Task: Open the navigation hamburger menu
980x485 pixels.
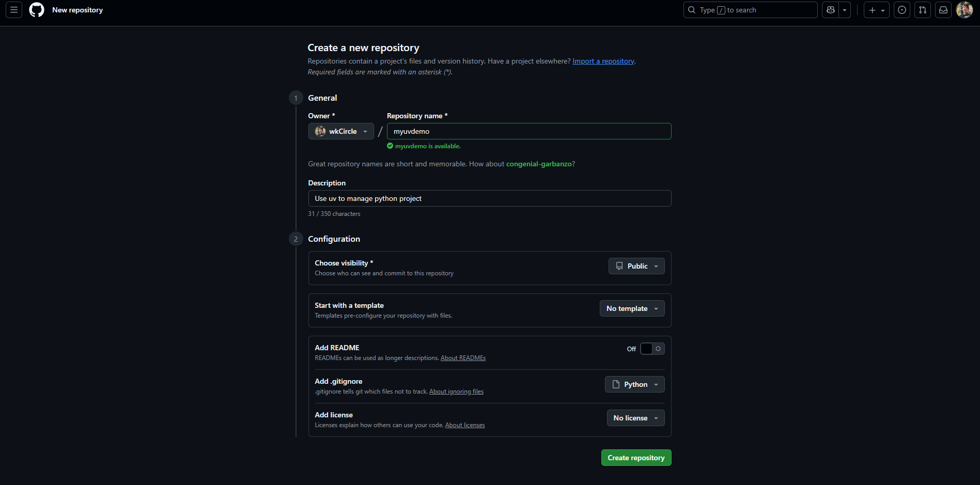Action: tap(13, 9)
